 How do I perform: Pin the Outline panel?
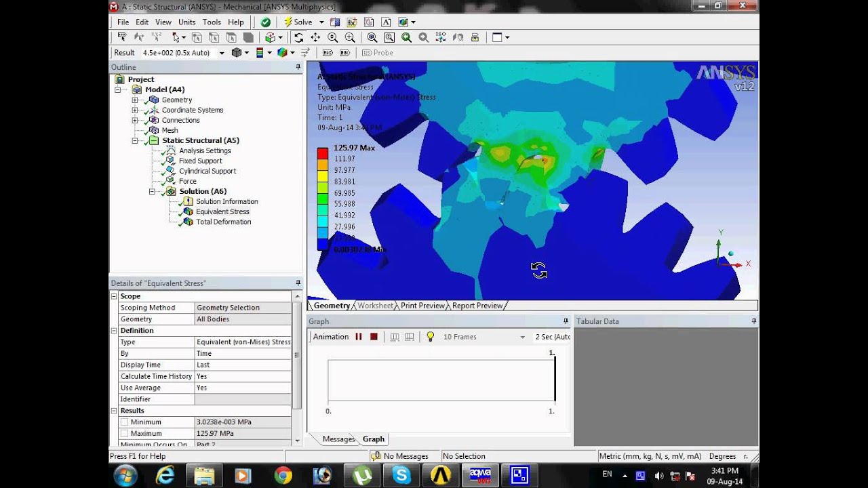click(x=298, y=67)
